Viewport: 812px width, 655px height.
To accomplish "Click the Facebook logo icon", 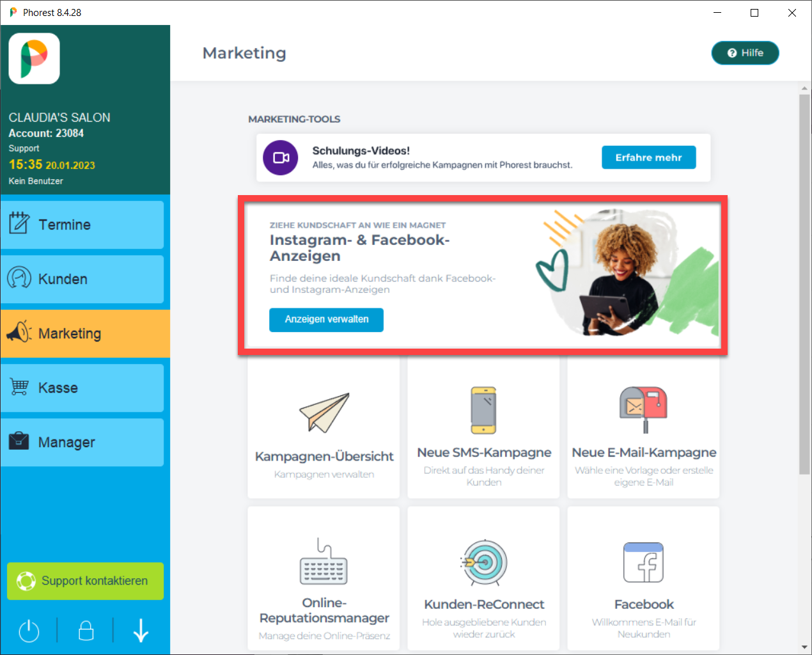I will [643, 562].
